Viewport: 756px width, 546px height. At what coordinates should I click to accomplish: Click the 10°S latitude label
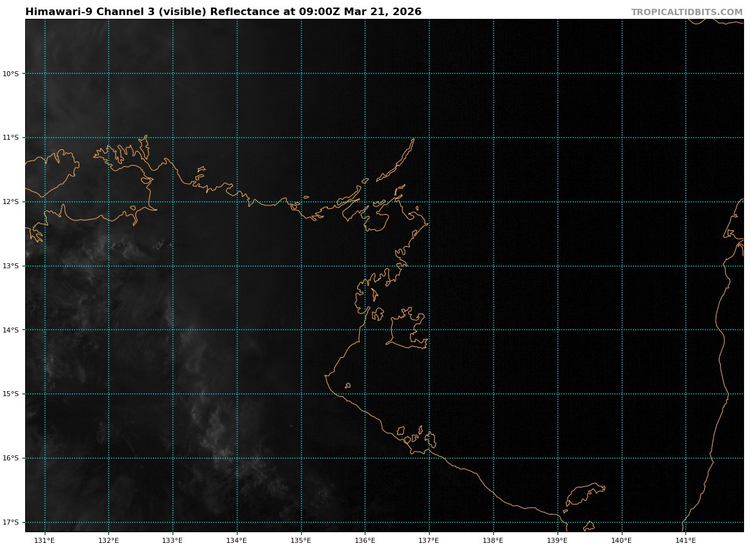[x=11, y=74]
